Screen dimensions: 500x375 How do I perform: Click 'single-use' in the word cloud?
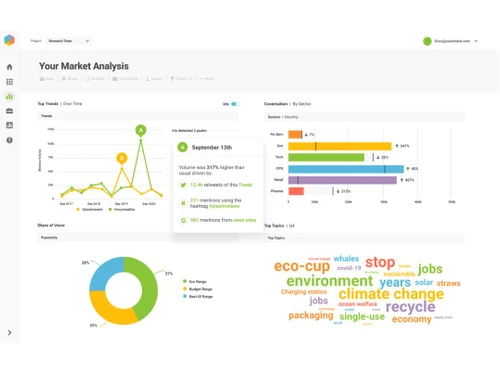click(x=362, y=316)
